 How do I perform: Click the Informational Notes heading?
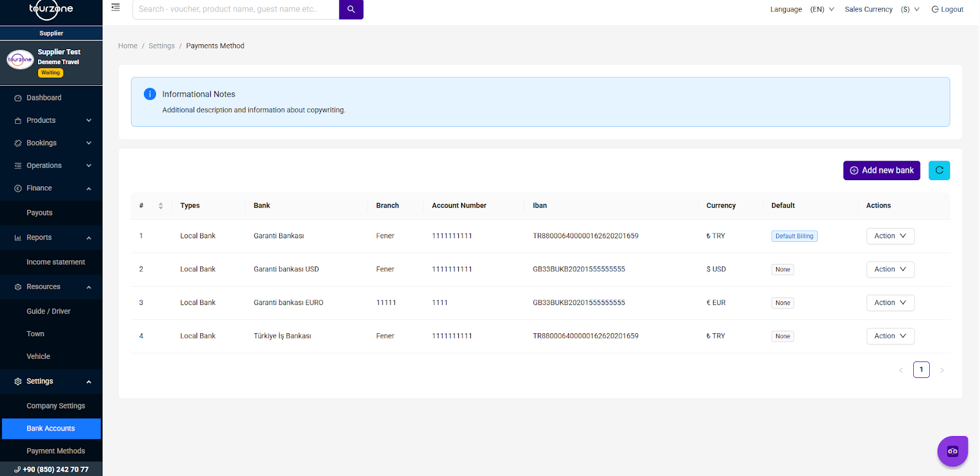(198, 94)
